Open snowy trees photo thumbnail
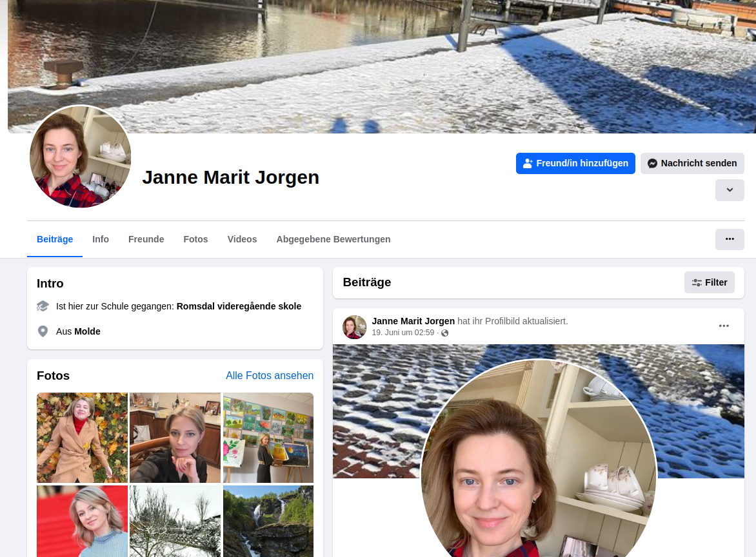Screen dimensions: 756x557 pos(175,522)
